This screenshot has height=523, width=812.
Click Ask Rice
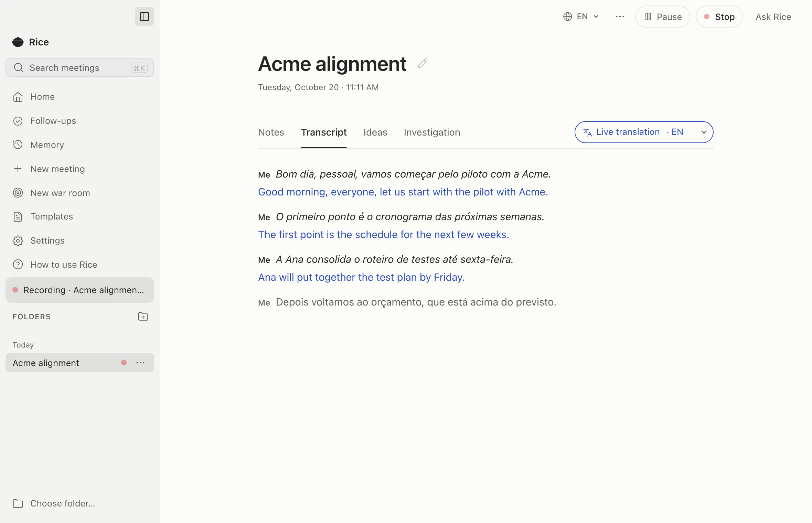[773, 17]
